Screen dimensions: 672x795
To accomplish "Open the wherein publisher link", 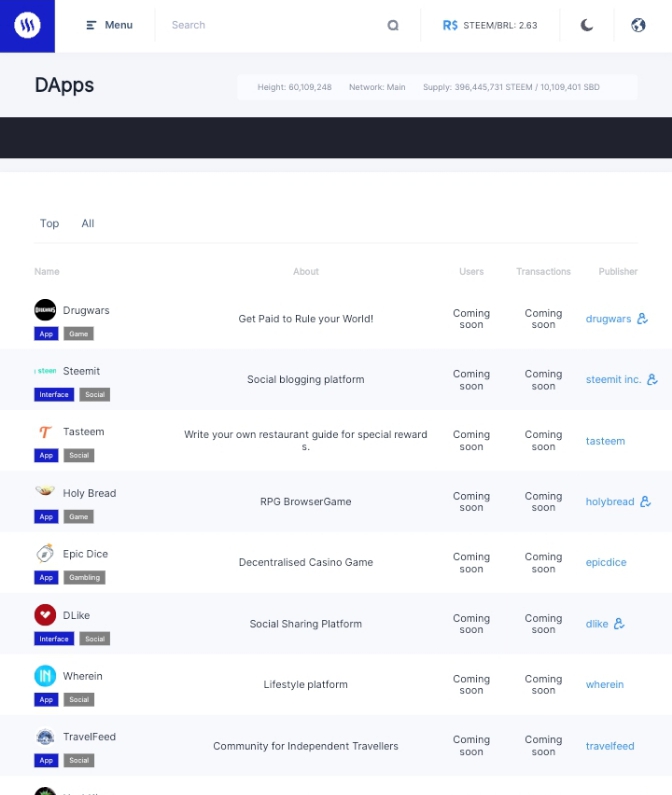I will 605,684.
